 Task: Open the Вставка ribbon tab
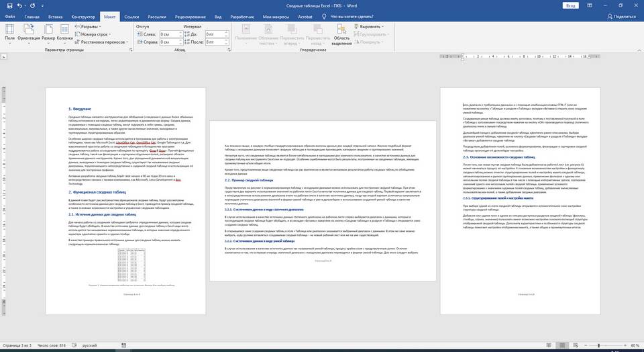pyautogui.click(x=56, y=16)
